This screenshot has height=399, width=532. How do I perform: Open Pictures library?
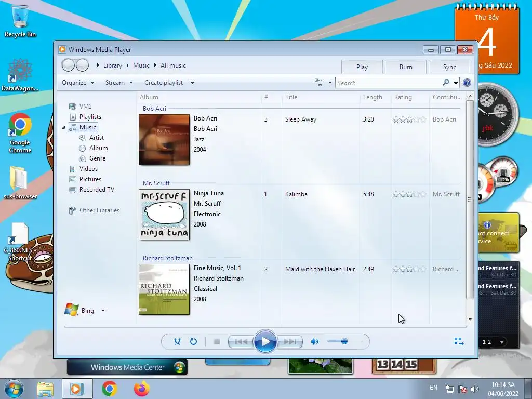[x=85, y=179]
